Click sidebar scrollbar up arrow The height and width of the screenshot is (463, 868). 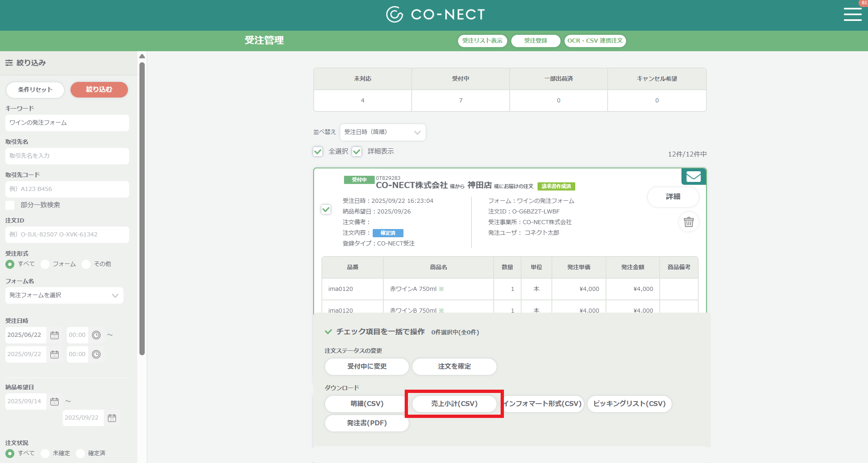click(142, 56)
